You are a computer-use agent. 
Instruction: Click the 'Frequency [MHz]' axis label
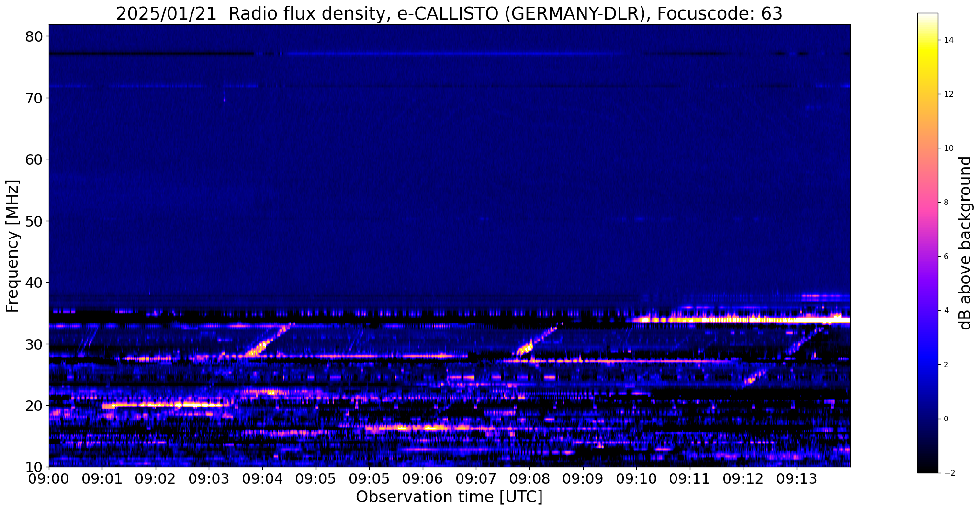[12, 246]
